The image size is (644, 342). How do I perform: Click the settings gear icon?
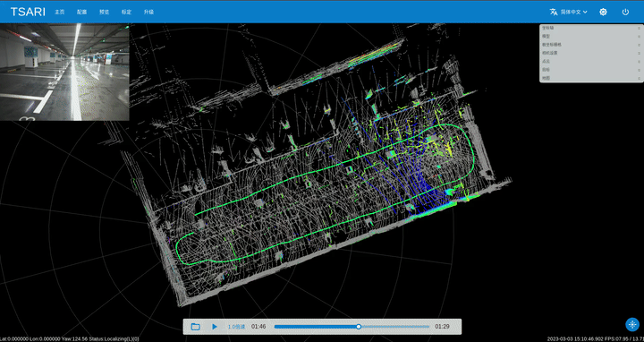click(x=603, y=12)
